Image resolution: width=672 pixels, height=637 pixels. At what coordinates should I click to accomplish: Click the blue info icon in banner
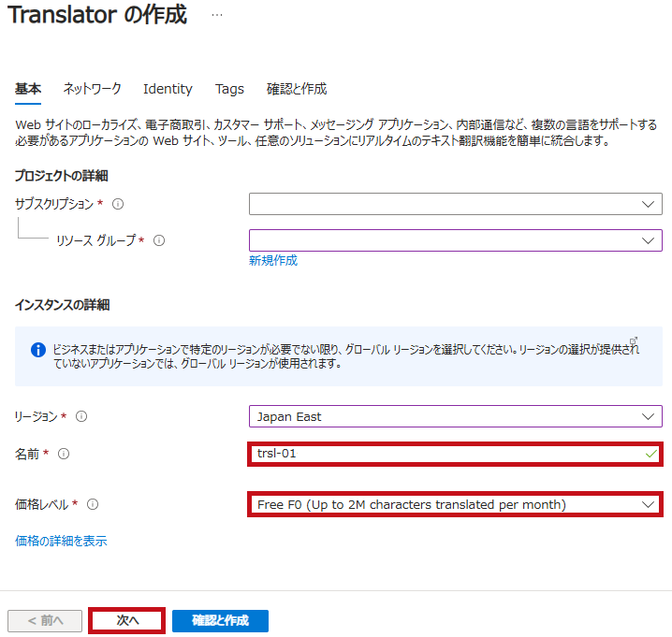(x=38, y=350)
